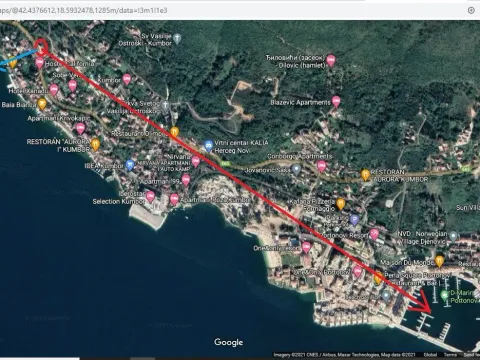Click the "Jovanovic Sasa" label
Viewport: 480px width, 360px height.
tap(268, 170)
